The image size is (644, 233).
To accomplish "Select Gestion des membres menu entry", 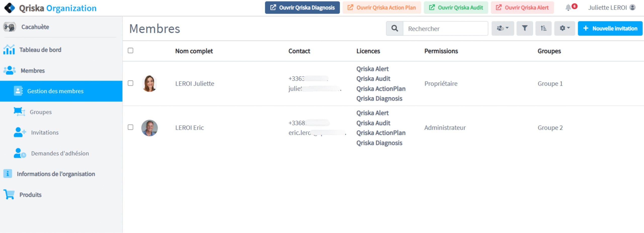I will tap(61, 91).
